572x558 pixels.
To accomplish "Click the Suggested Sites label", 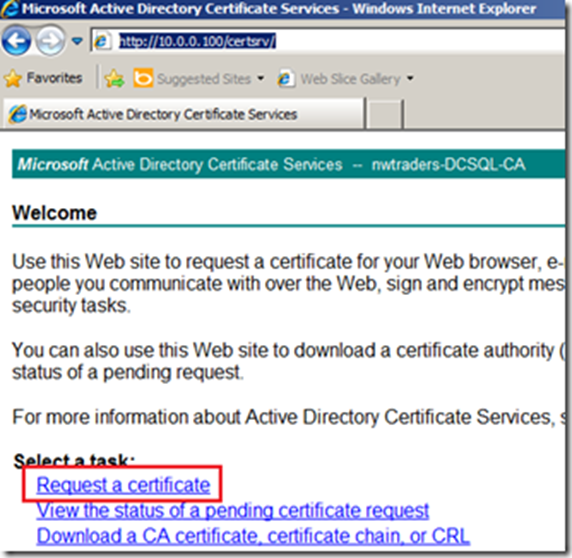I will (x=204, y=79).
